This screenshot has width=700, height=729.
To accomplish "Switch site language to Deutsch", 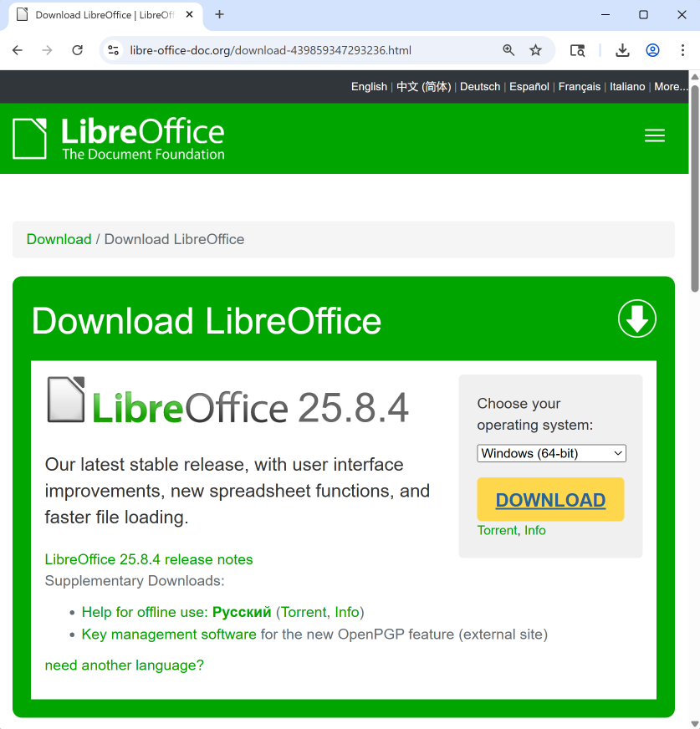I will 480,86.
